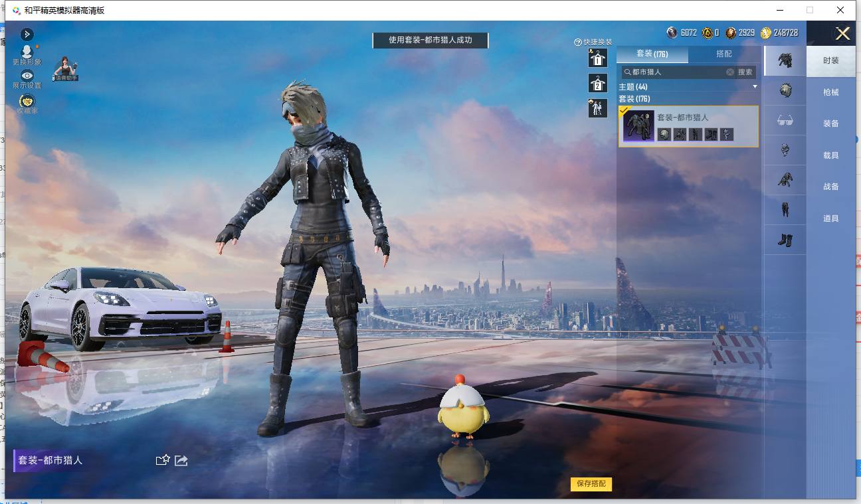This screenshot has height=504, width=861.
Task: Click the 套装-都市猎人 label at bottom left
Action: click(x=50, y=460)
